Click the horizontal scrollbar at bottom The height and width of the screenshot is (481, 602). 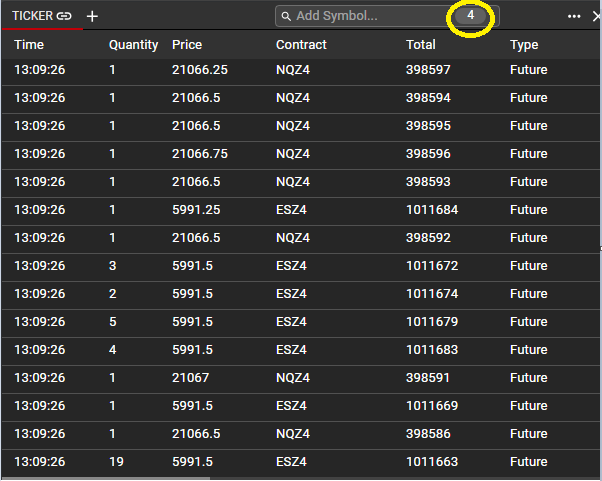[105, 478]
